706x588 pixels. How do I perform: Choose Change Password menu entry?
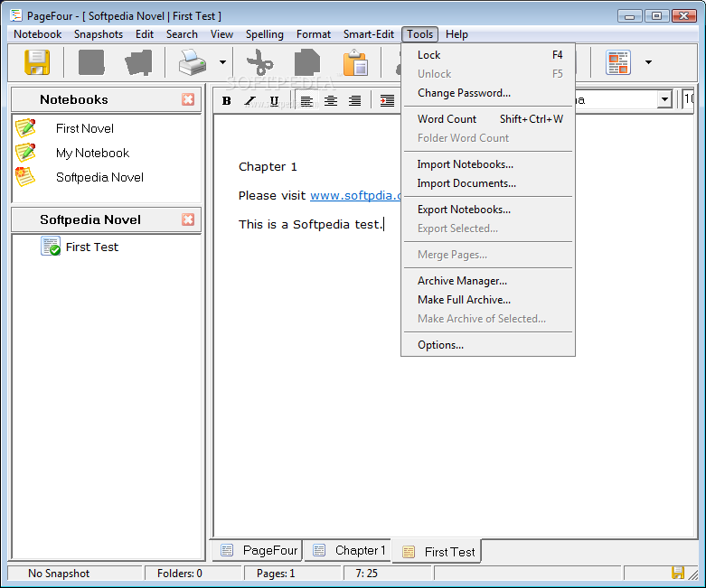pyautogui.click(x=488, y=93)
